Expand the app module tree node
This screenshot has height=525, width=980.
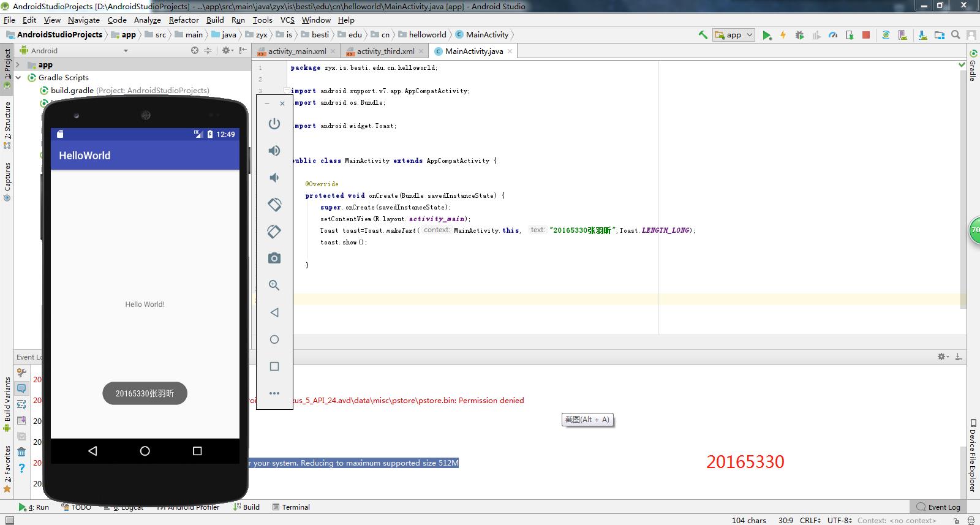[18, 65]
